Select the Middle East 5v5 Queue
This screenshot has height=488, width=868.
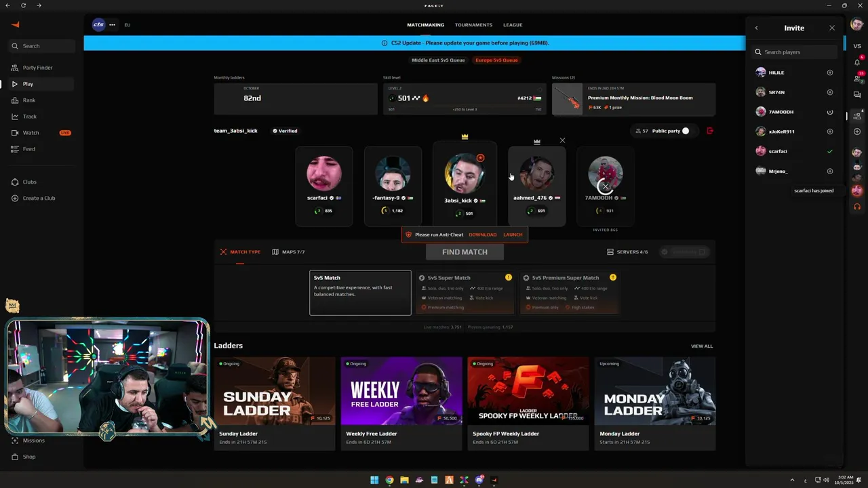[x=438, y=60]
